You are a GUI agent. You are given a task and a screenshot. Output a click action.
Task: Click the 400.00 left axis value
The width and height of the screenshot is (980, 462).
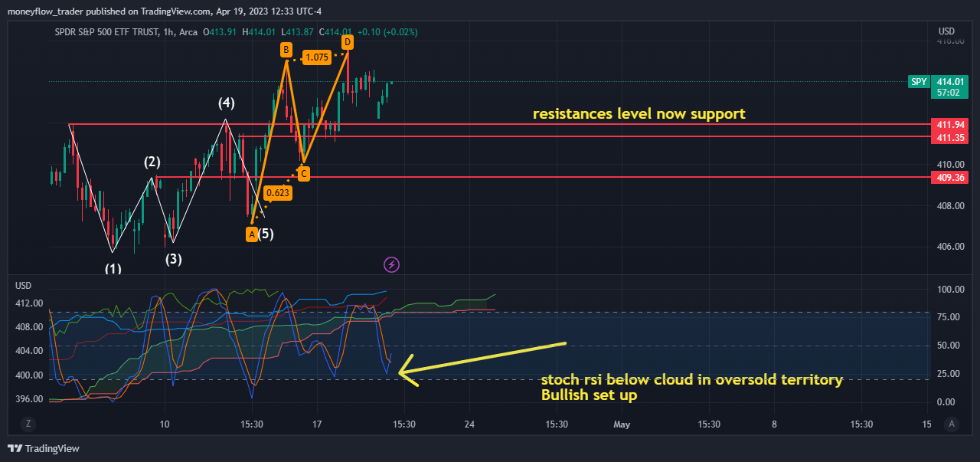[x=29, y=375]
